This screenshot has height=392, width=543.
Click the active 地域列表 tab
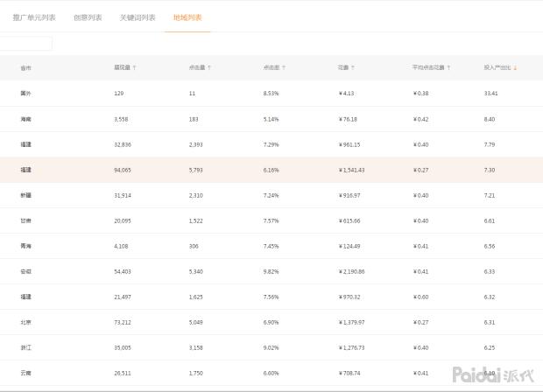[x=187, y=17]
